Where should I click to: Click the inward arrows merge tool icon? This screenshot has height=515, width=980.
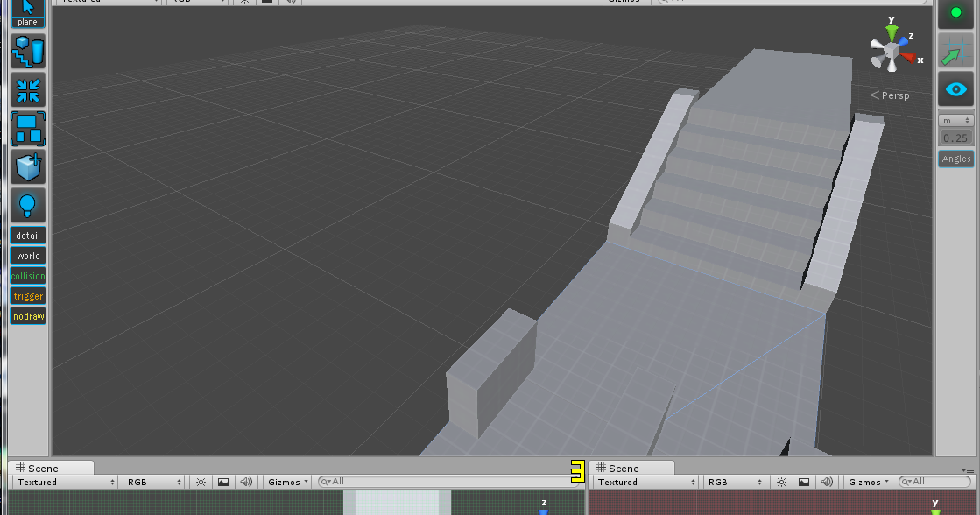(28, 90)
